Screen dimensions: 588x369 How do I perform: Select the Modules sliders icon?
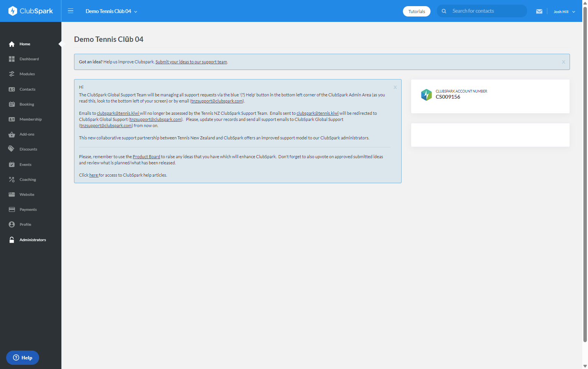(x=12, y=74)
